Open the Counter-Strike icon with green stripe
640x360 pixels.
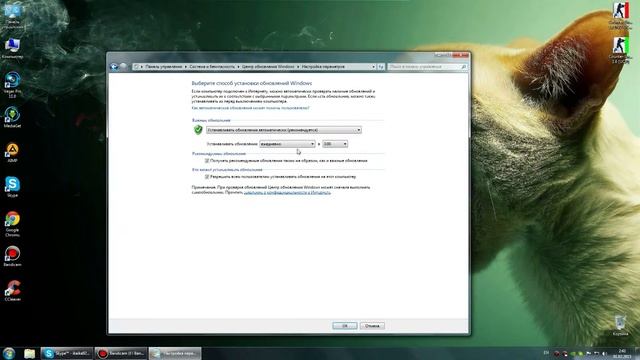point(620,50)
